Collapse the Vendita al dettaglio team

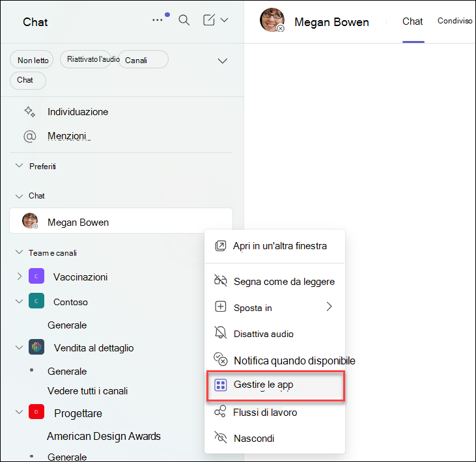(x=19, y=347)
